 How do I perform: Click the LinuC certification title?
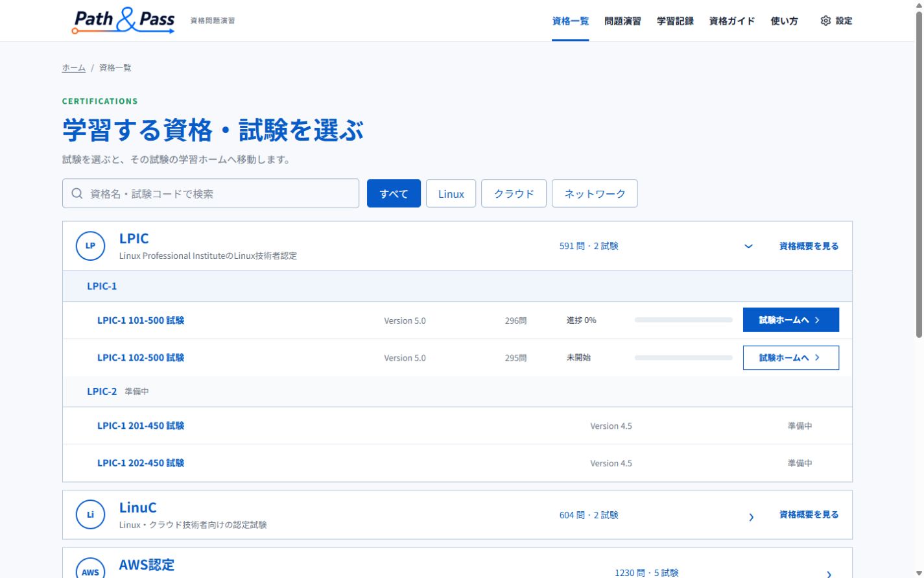point(137,507)
